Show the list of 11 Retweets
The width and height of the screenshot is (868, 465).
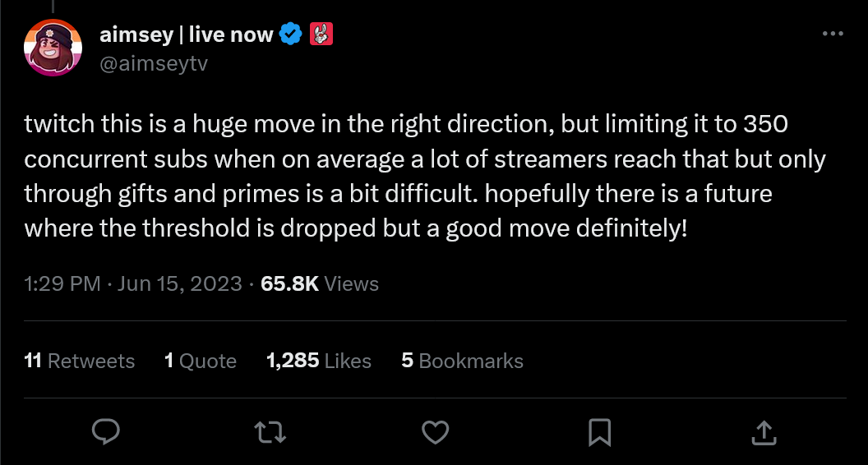pos(80,361)
